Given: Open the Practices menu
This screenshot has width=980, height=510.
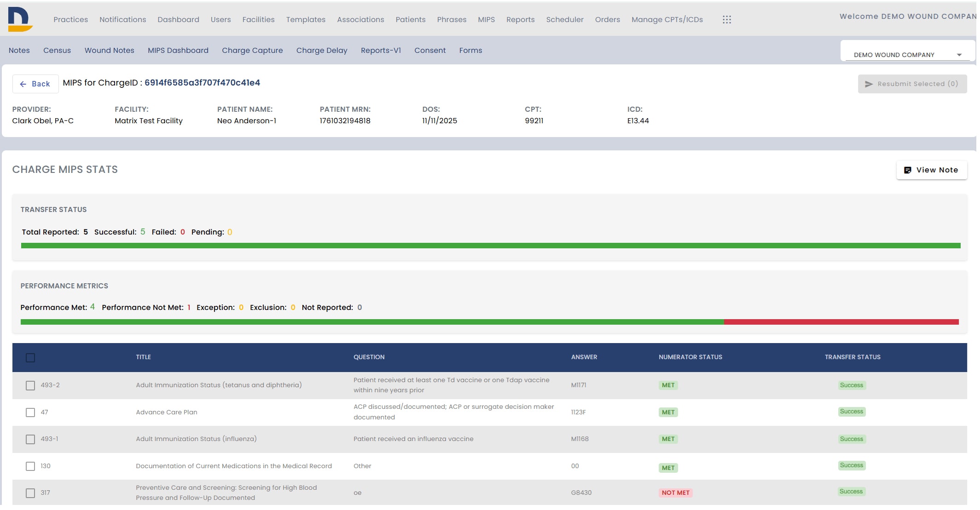Looking at the screenshot, I should point(70,19).
